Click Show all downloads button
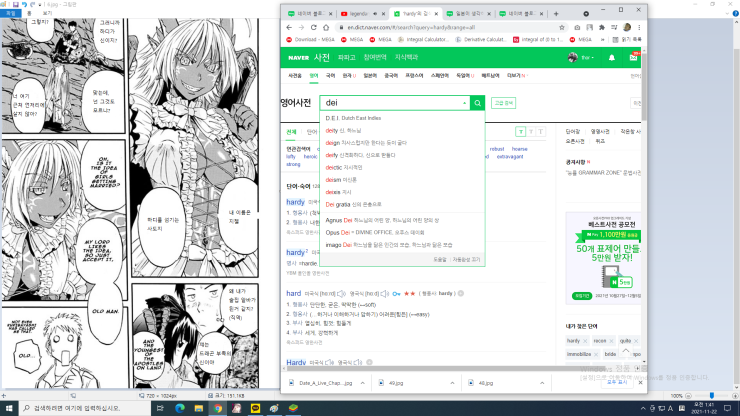 (x=617, y=382)
